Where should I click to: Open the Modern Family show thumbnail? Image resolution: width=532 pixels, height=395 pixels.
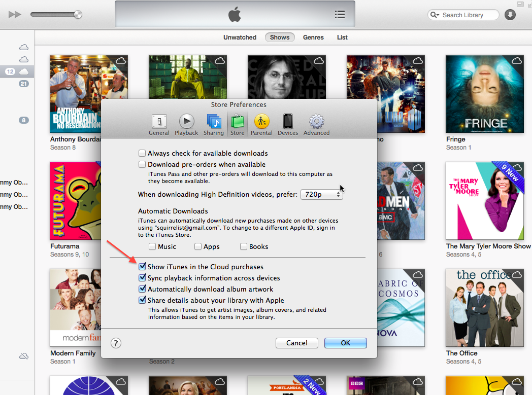[x=75, y=308]
